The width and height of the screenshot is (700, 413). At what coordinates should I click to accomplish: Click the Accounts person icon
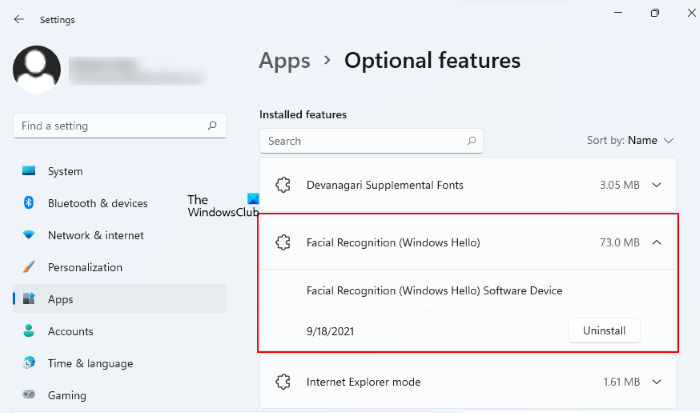click(x=28, y=331)
